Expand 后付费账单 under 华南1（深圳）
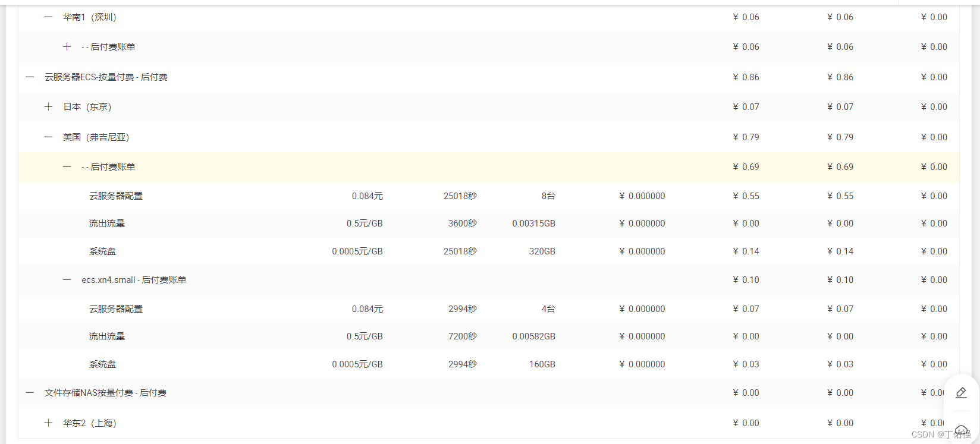The width and height of the screenshot is (980, 444). coord(67,47)
